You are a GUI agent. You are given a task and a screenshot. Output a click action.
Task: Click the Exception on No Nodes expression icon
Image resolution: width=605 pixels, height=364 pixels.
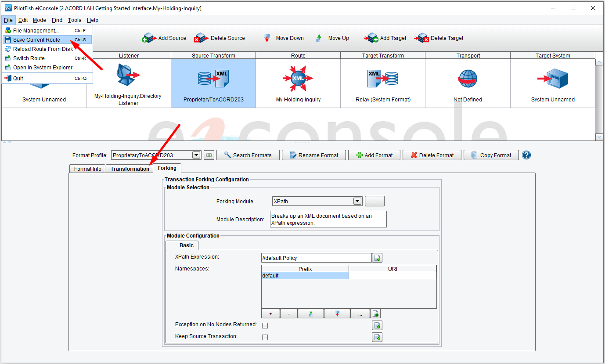377,325
